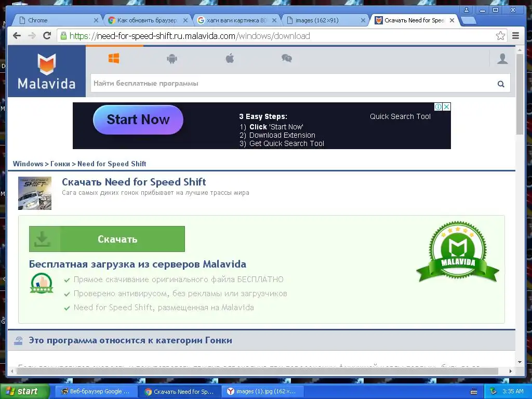Bookmark this page with the star icon
The height and width of the screenshot is (399, 532).
tap(500, 36)
